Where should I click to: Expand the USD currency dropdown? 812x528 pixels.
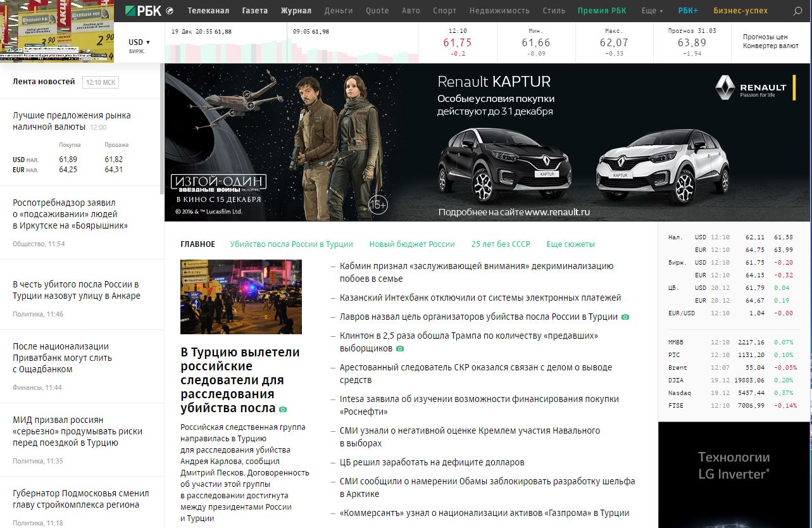pos(139,42)
